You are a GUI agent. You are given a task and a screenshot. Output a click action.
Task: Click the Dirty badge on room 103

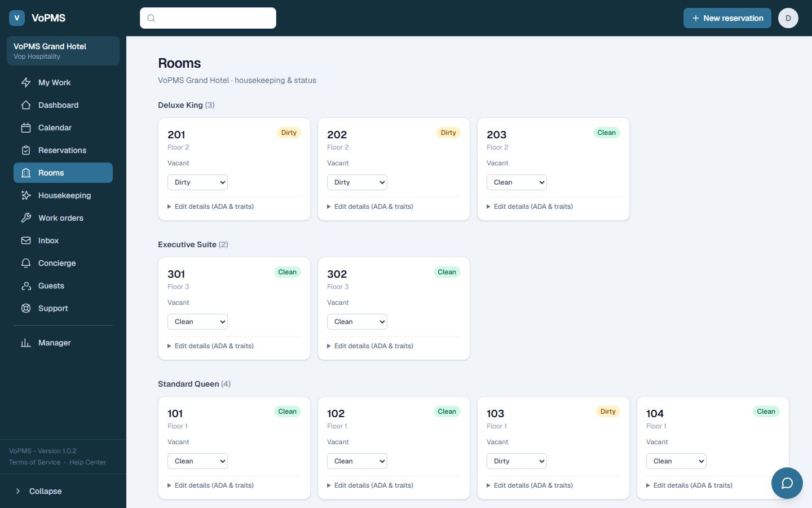coord(608,411)
